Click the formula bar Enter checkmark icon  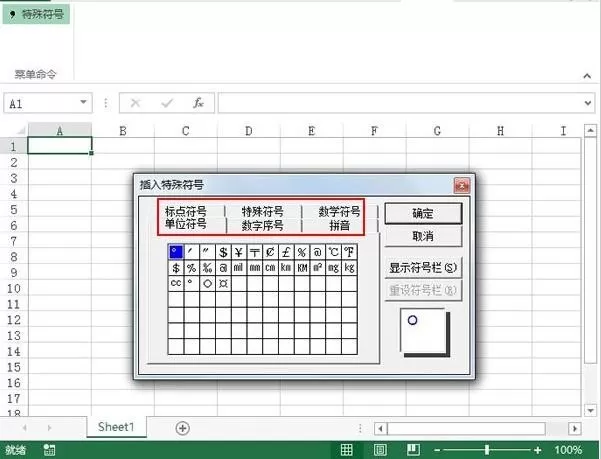167,103
